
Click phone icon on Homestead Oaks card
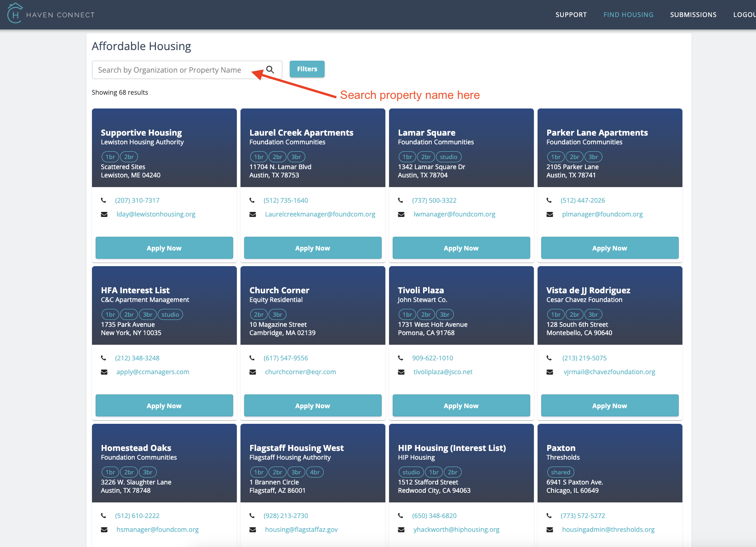(x=103, y=516)
